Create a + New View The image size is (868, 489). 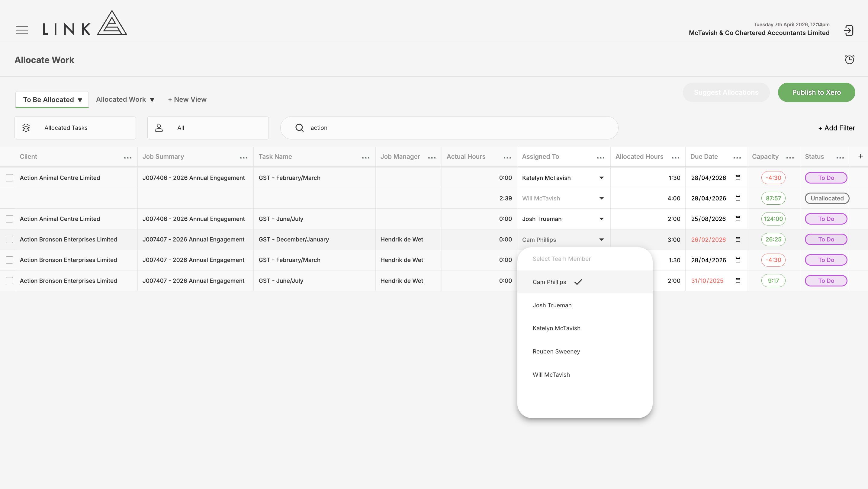pyautogui.click(x=187, y=99)
